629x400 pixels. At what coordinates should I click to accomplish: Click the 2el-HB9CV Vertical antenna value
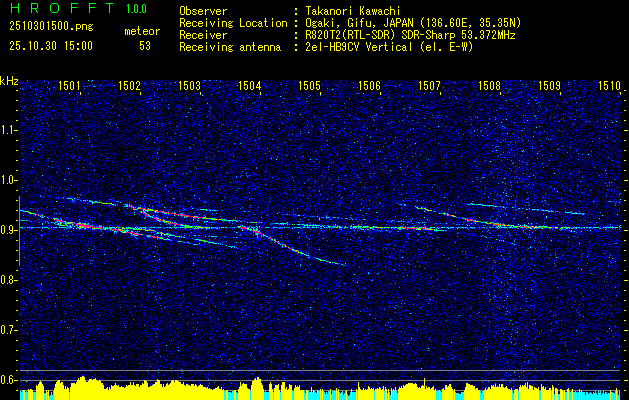389,47
